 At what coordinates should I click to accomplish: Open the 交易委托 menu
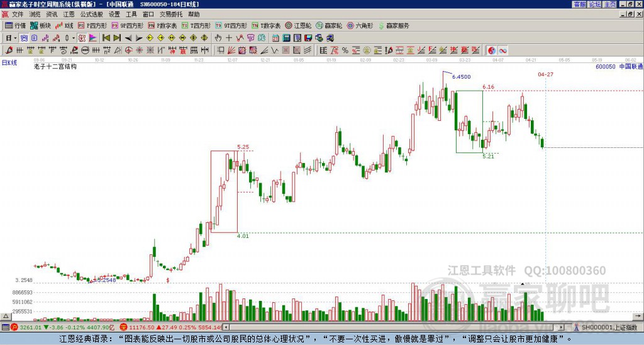coord(171,14)
